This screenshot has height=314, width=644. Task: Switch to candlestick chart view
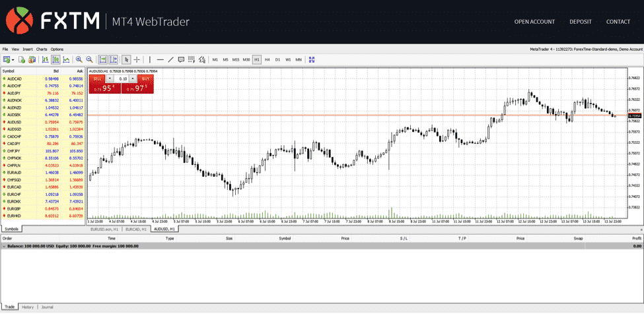click(56, 59)
